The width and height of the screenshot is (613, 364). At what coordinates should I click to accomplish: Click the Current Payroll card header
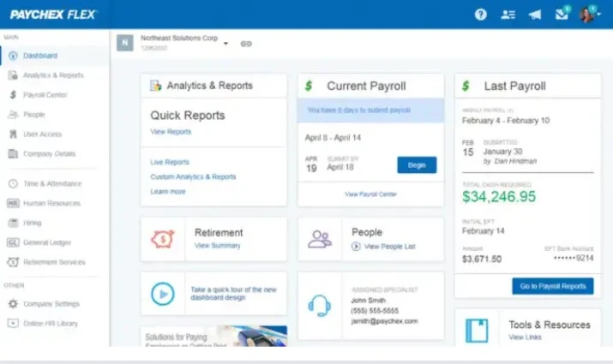click(x=370, y=86)
